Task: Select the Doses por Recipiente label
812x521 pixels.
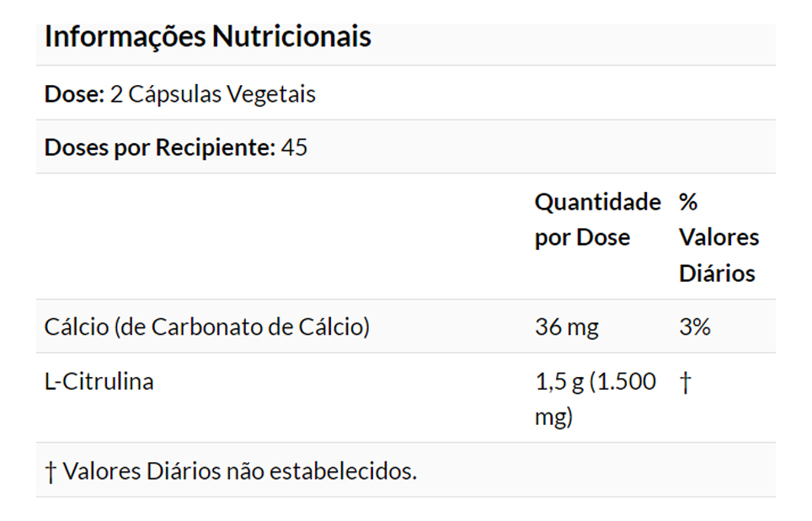Action: click(x=159, y=148)
